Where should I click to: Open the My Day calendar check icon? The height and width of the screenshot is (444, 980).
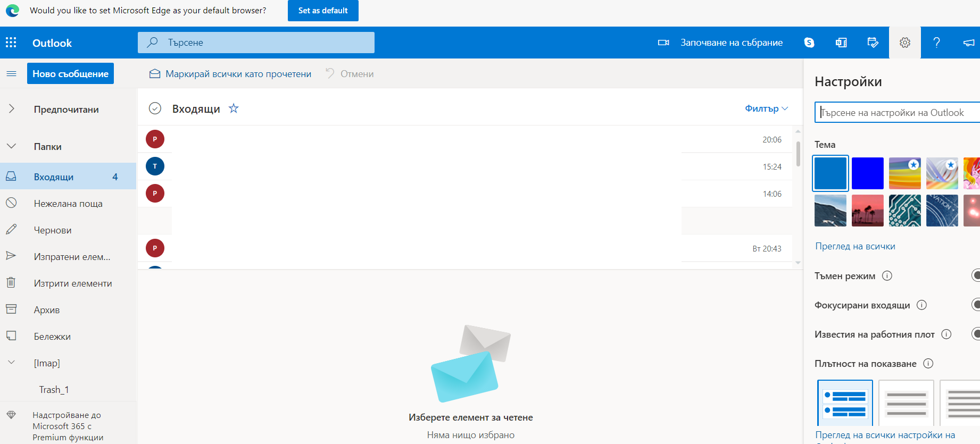873,43
